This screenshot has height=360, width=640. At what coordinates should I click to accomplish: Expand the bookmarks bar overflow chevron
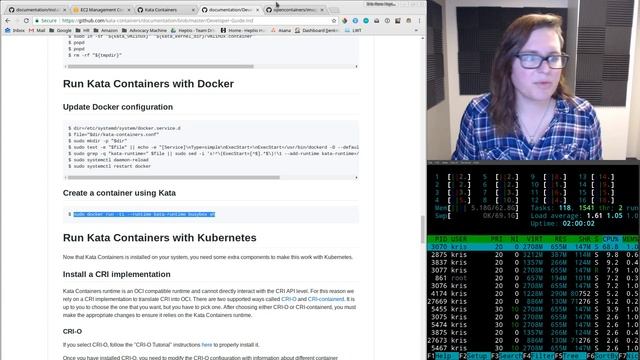click(416, 30)
